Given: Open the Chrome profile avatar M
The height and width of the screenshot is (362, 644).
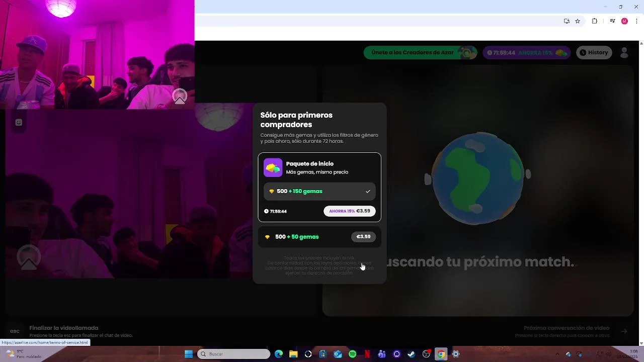Looking at the screenshot, I should coord(624,21).
